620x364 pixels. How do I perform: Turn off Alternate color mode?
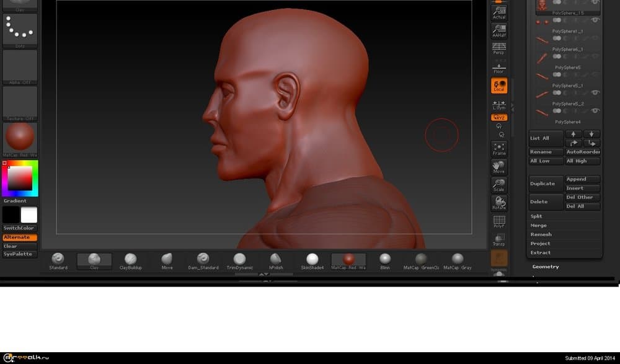pyautogui.click(x=20, y=237)
